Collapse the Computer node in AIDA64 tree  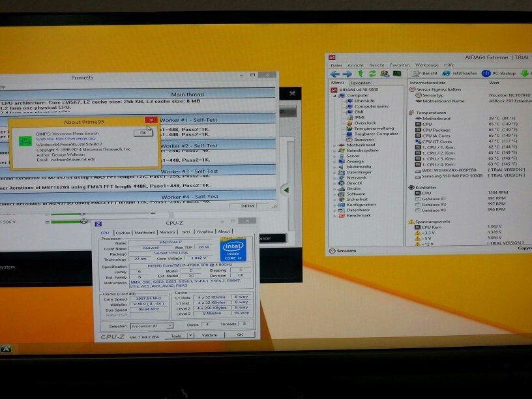(334, 96)
